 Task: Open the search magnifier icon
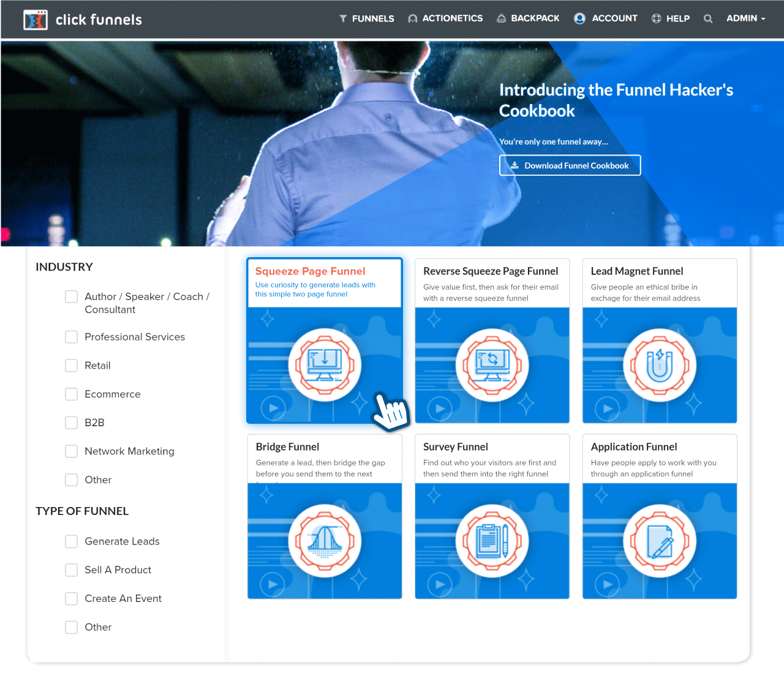click(708, 19)
